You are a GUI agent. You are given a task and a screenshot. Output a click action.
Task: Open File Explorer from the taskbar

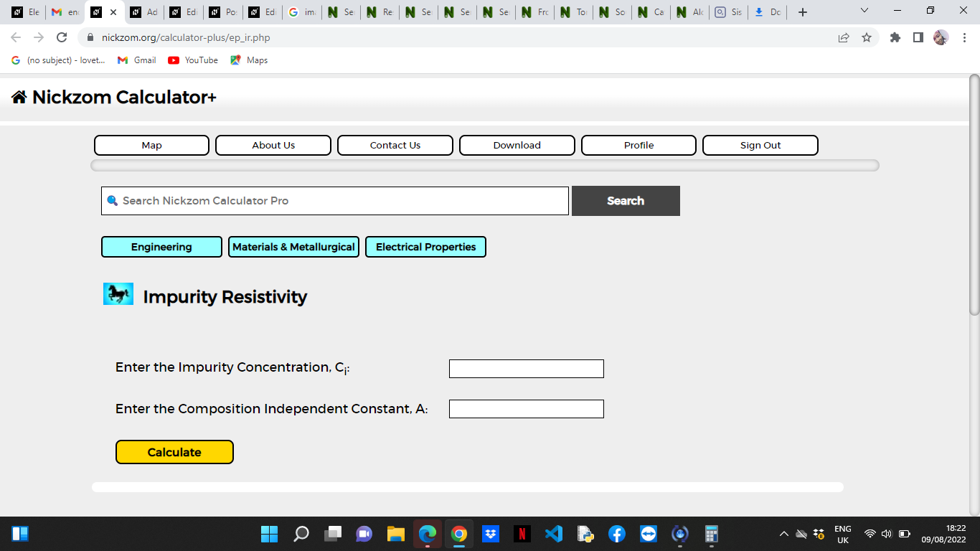click(396, 534)
